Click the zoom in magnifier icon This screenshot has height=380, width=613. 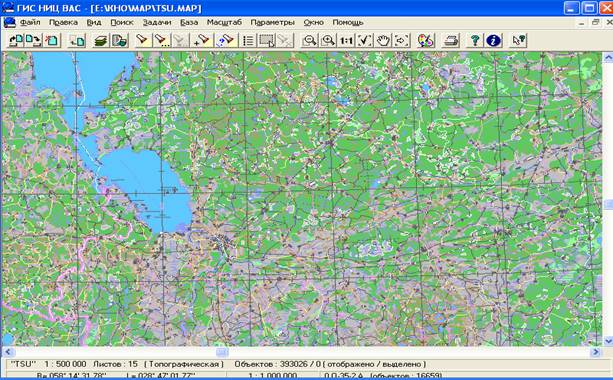click(328, 40)
